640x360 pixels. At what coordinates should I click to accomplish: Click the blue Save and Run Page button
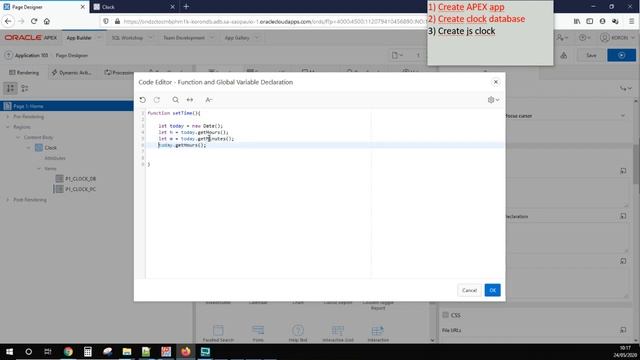[x=621, y=55]
